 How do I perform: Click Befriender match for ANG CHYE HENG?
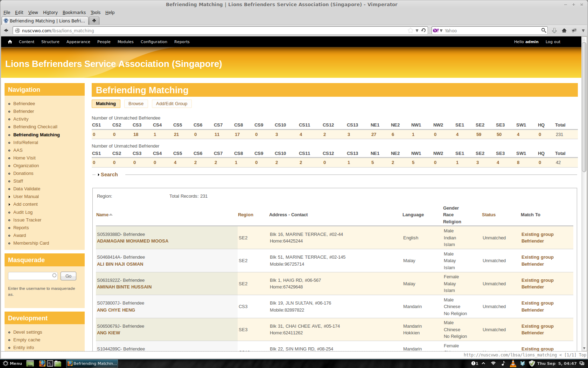[x=532, y=310]
